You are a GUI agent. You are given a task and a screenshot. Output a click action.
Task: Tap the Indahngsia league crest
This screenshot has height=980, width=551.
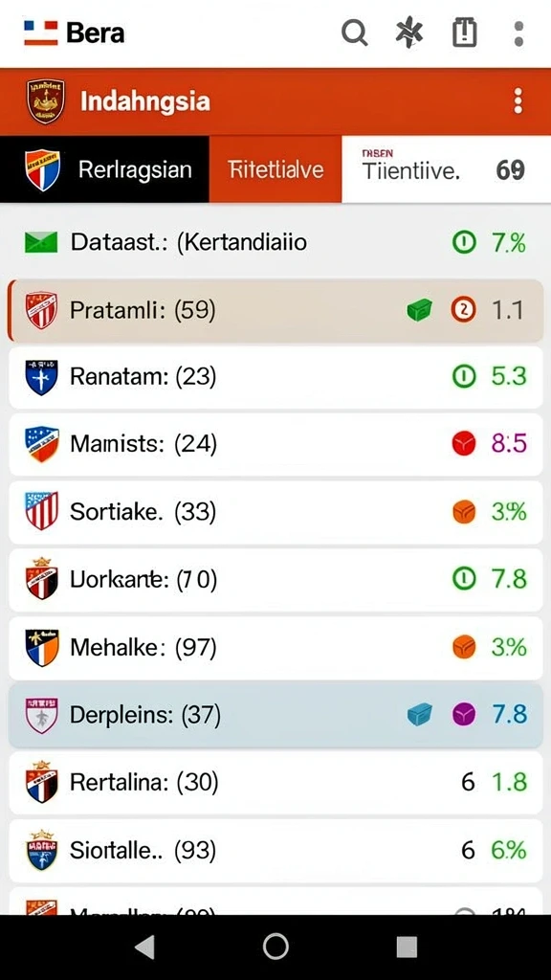[46, 100]
